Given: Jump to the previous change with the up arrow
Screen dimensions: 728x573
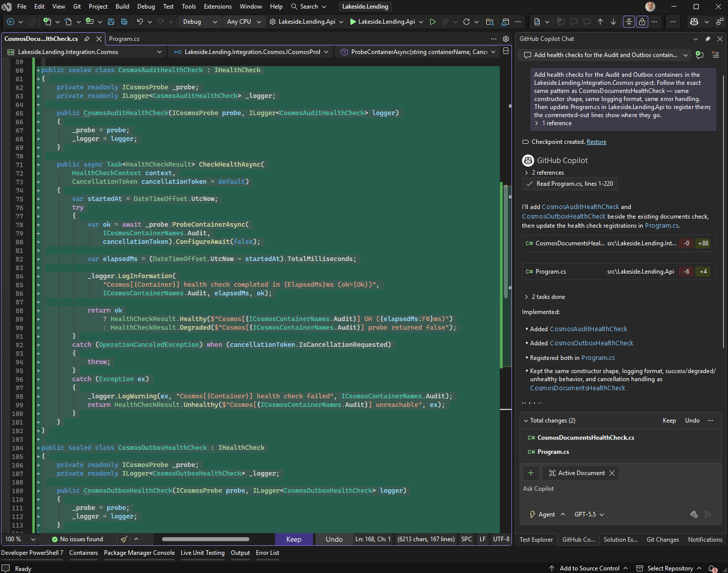Looking at the screenshot, I should 600,22.
